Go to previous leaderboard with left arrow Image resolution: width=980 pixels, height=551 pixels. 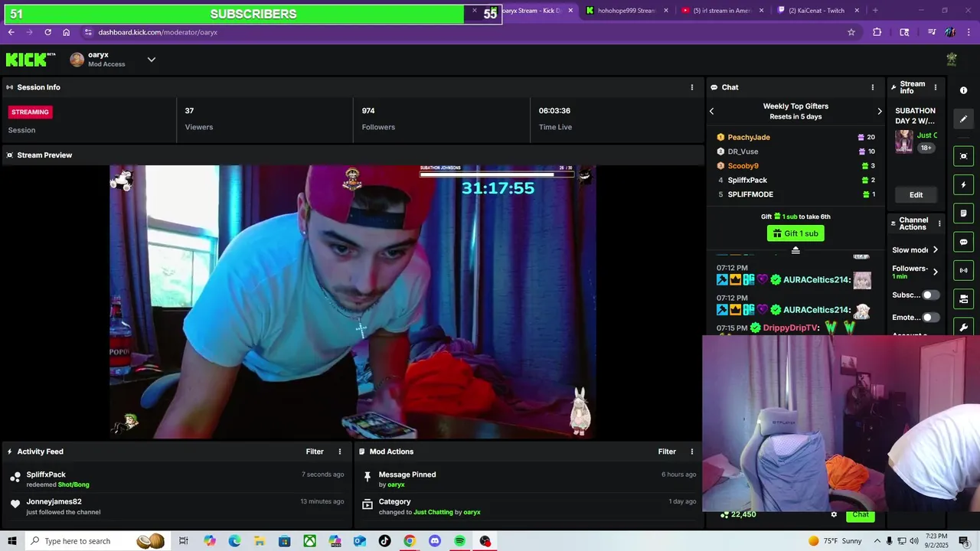tap(711, 112)
